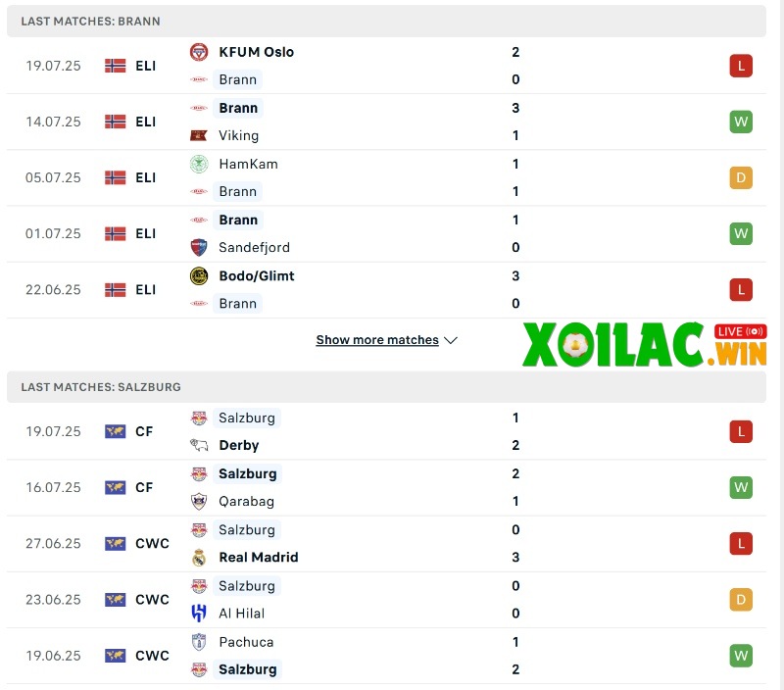Click the Qarabag team logo

199,501
